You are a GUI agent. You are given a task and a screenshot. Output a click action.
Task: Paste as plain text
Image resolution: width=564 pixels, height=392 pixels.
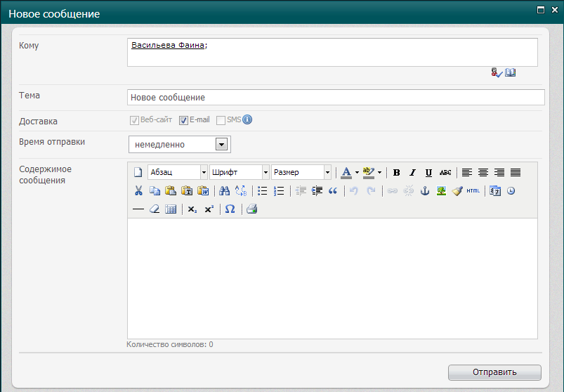point(187,190)
